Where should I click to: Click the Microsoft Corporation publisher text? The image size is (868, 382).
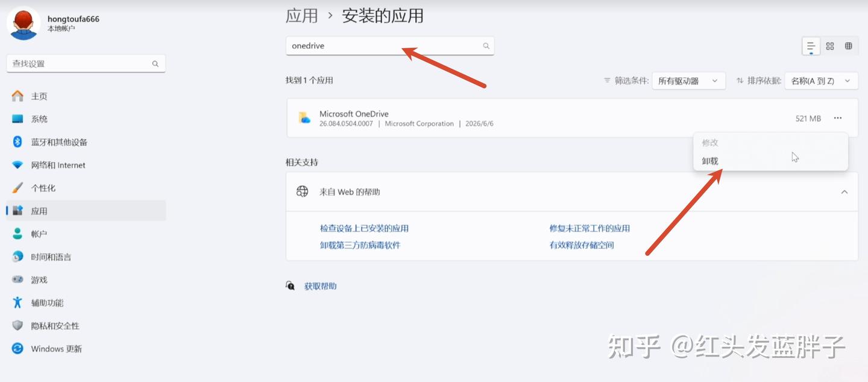(419, 124)
